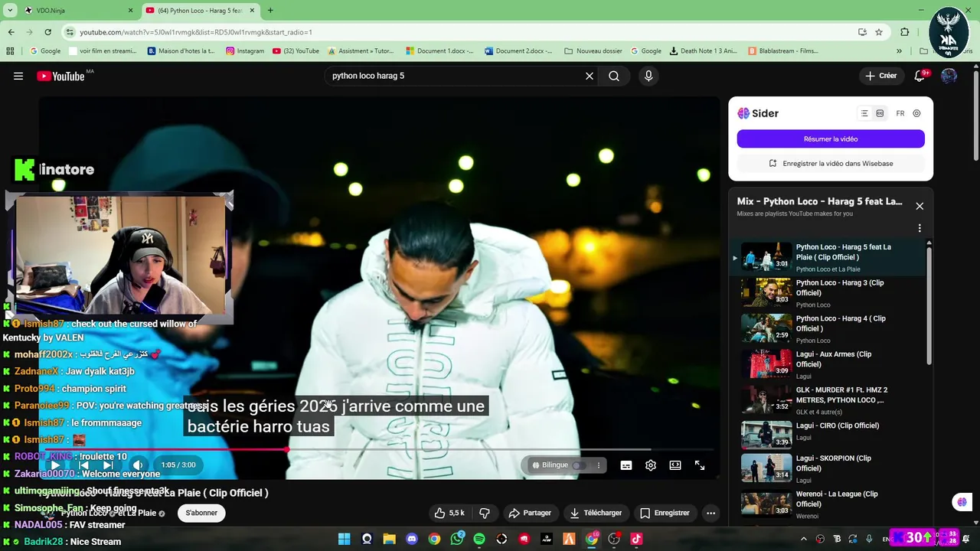980x551 pixels.
Task: Dislike the video
Action: 484,513
